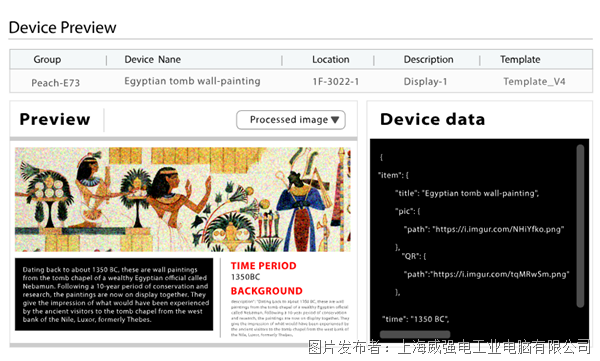The height and width of the screenshot is (361, 600).
Task: Click the Template column header
Action: [520, 59]
